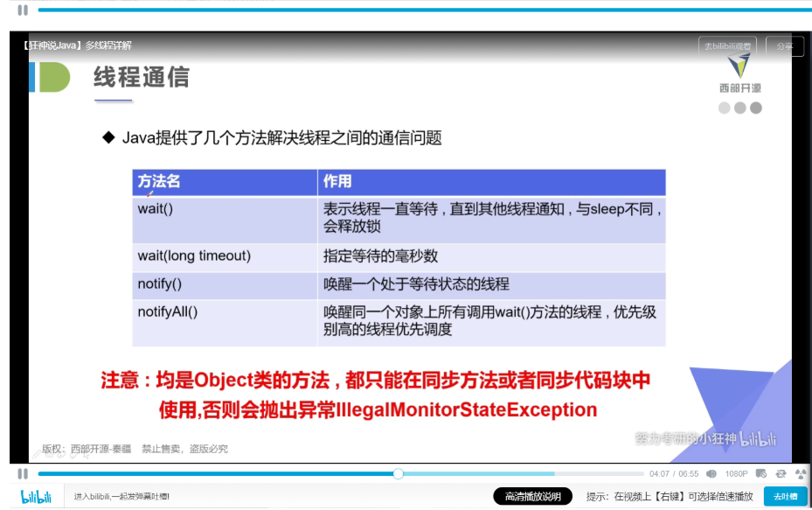Open the 分享 share options
The width and height of the screenshot is (812, 510).
coord(785,45)
